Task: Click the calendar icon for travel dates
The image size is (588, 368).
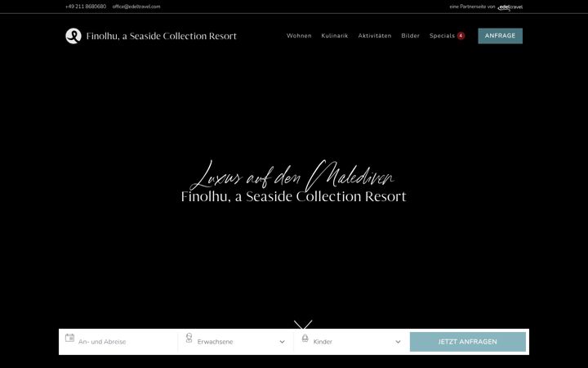Action: [69, 338]
